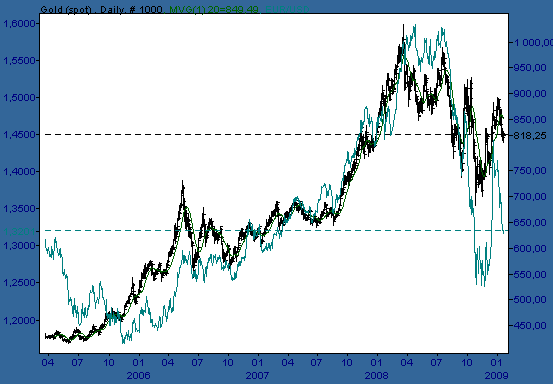Click the Gold (spot) Daily title label
Image resolution: width=553 pixels, height=384 pixels.
[x=102, y=9]
